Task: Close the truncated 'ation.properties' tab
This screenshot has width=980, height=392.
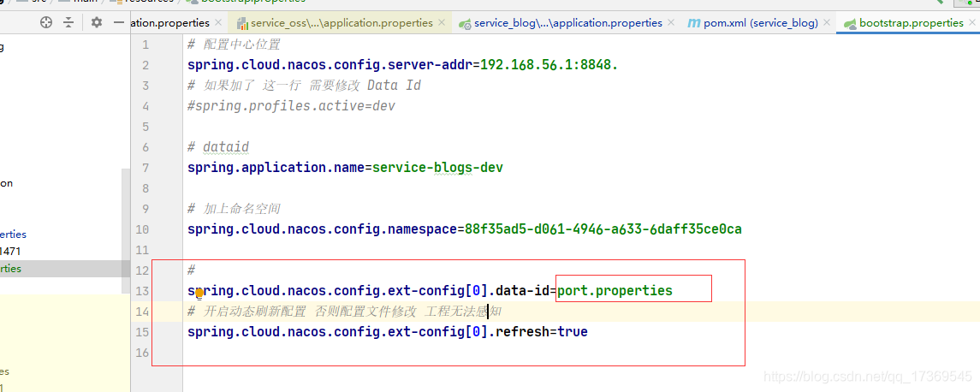Action: point(218,22)
